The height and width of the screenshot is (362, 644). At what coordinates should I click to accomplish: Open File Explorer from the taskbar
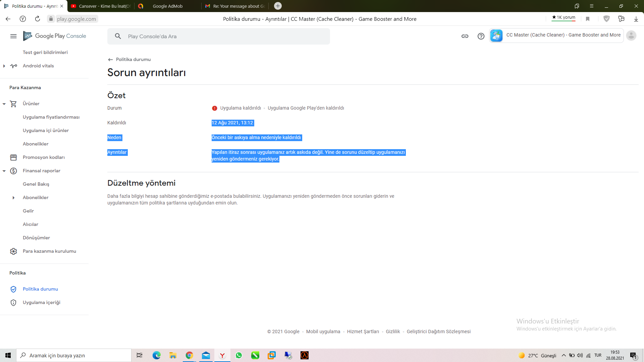[x=173, y=355]
